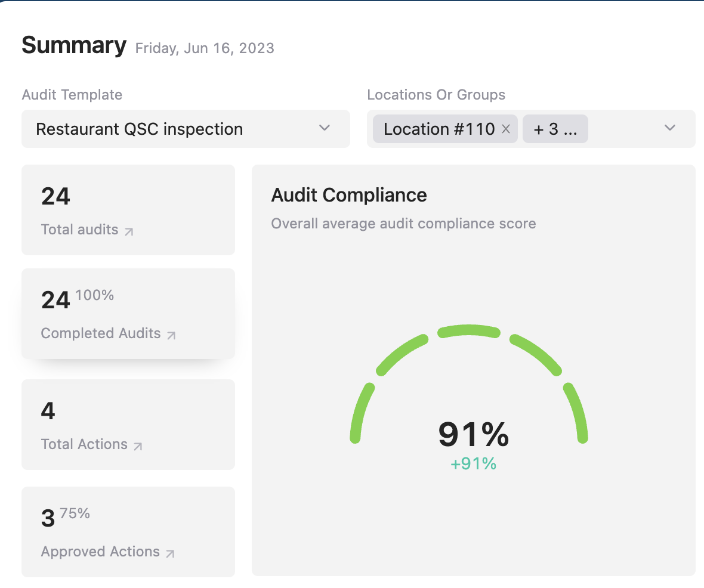The height and width of the screenshot is (588, 704).
Task: Select the Restaurant QSC inspection template field
Action: pos(140,129)
